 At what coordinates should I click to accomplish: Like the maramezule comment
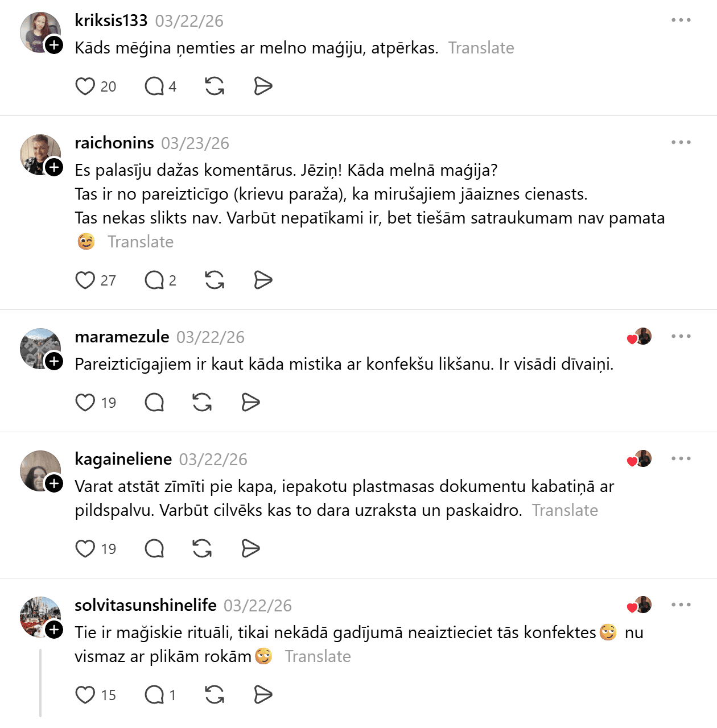tap(85, 403)
